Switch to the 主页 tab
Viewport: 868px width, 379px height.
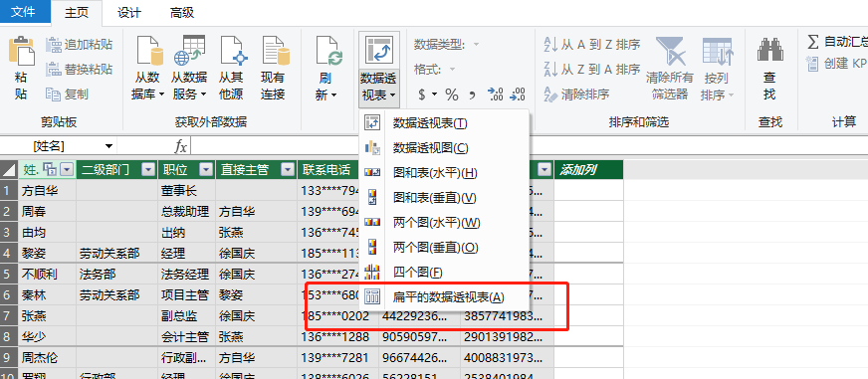click(76, 13)
